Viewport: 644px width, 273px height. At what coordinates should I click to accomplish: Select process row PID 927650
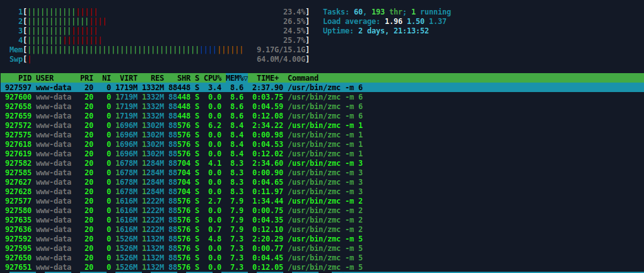322,257
